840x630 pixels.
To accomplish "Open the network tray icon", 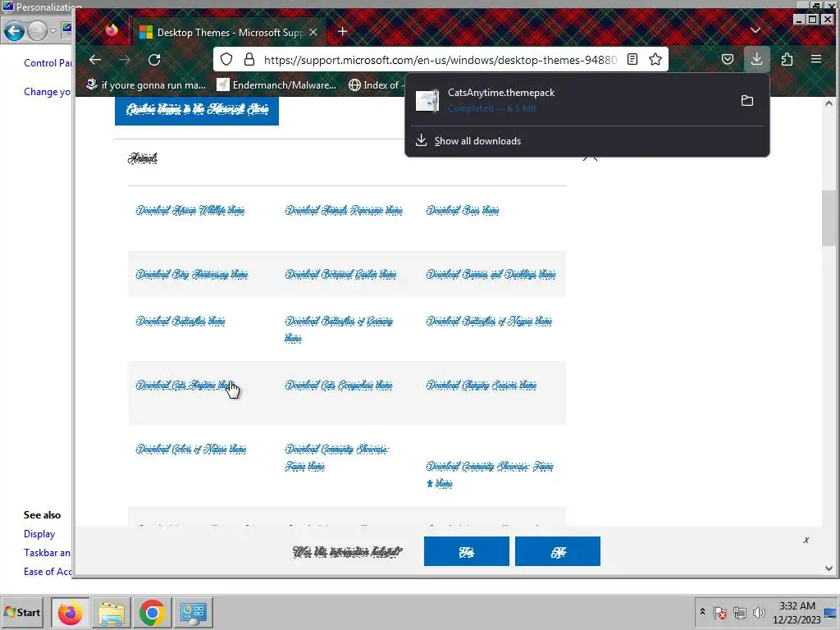I will click(x=740, y=612).
